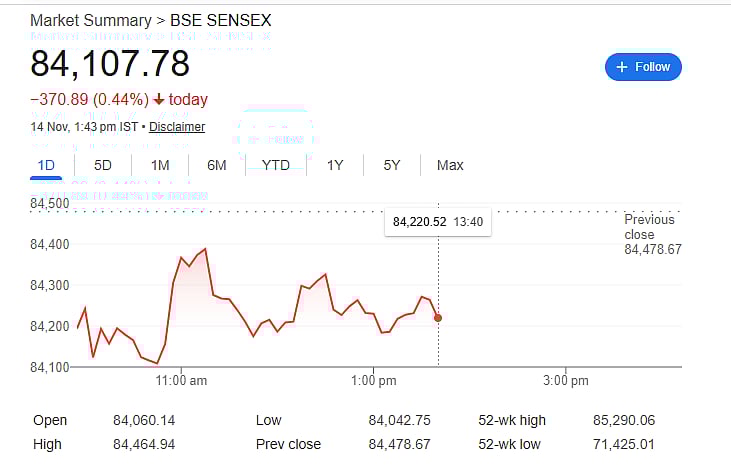Switch to the 6M time range tab

(217, 165)
